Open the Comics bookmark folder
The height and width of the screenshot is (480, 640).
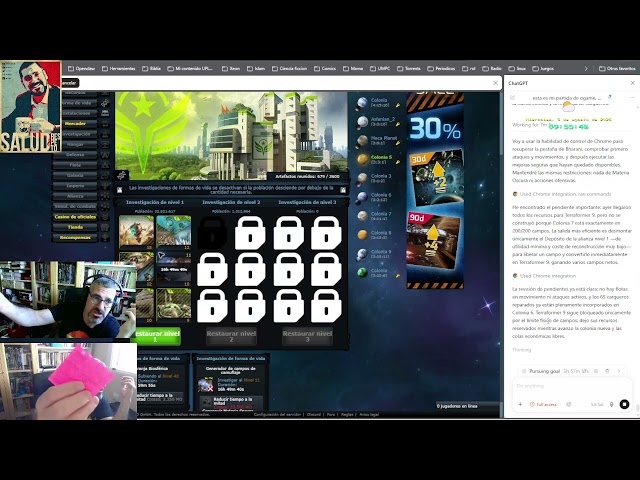coord(325,69)
